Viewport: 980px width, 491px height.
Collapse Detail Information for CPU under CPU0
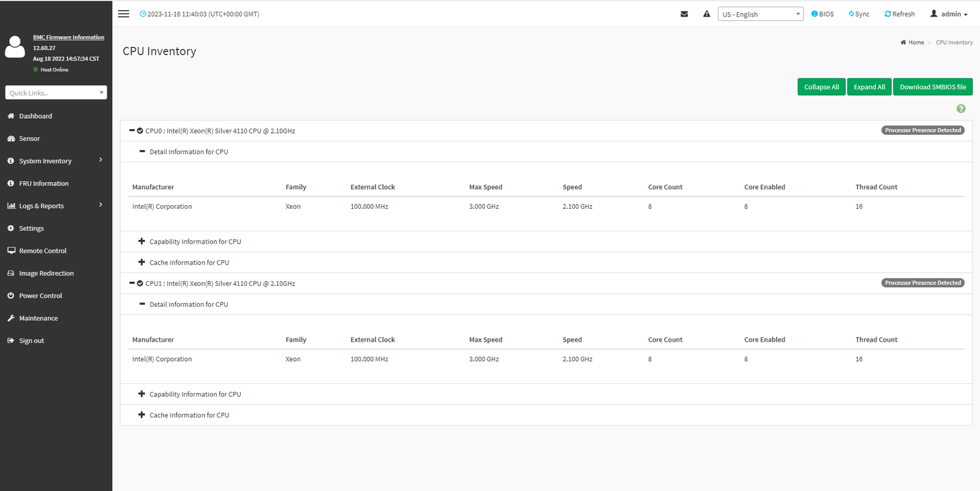tap(142, 151)
